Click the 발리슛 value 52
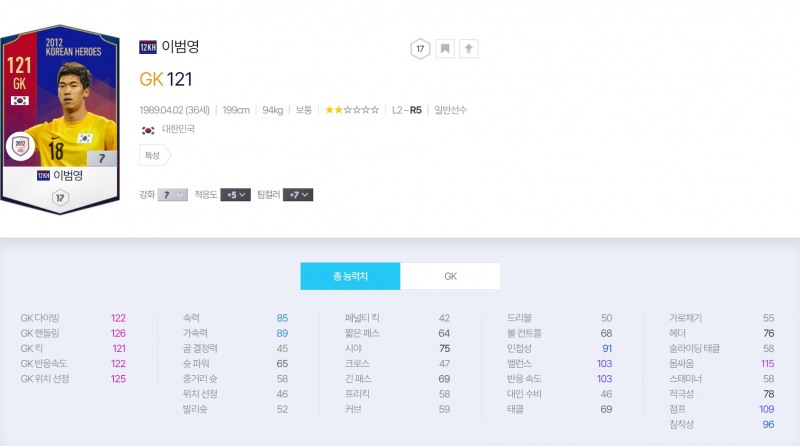The image size is (800, 446). (x=282, y=409)
